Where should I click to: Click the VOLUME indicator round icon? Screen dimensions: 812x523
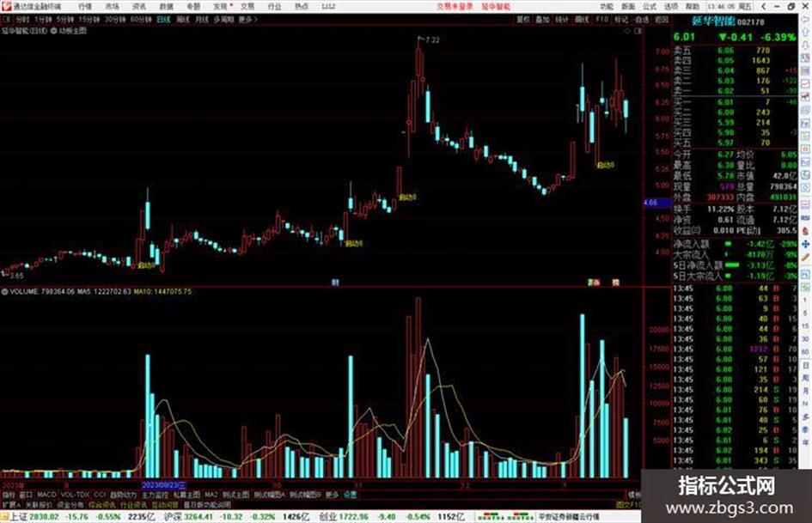(4, 292)
